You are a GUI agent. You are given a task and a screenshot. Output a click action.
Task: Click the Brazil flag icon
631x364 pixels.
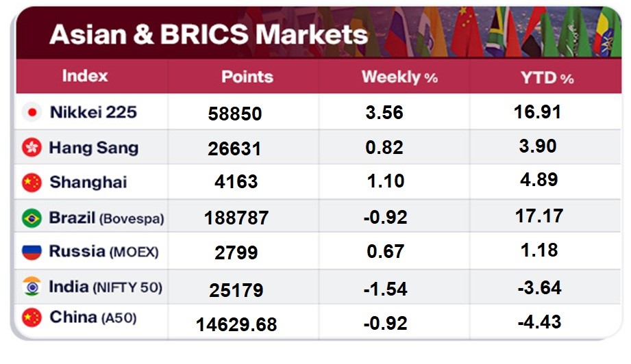32,218
